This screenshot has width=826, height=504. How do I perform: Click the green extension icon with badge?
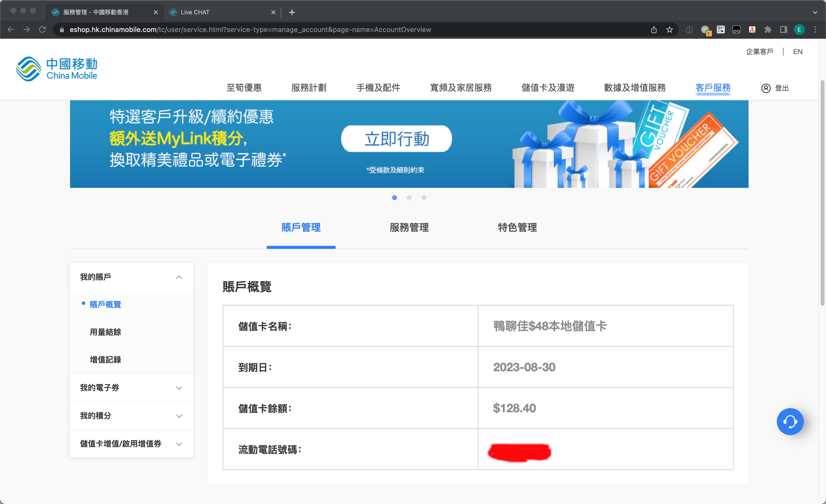[x=706, y=30]
